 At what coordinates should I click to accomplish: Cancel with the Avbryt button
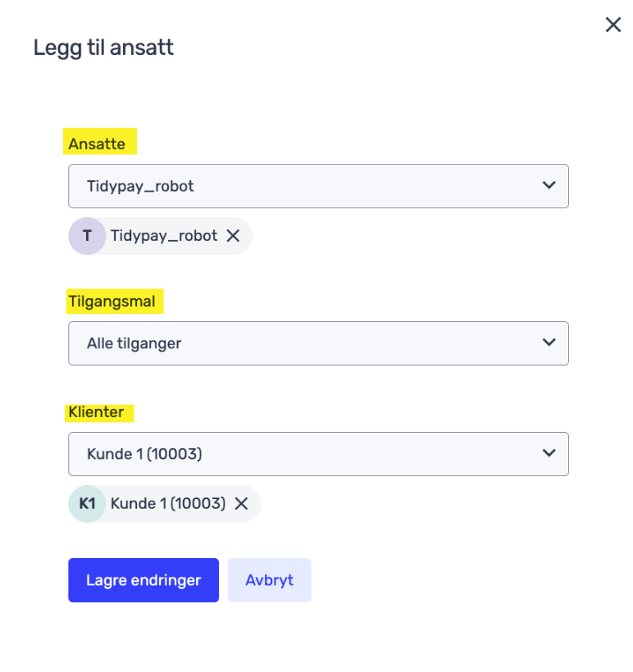tap(269, 580)
